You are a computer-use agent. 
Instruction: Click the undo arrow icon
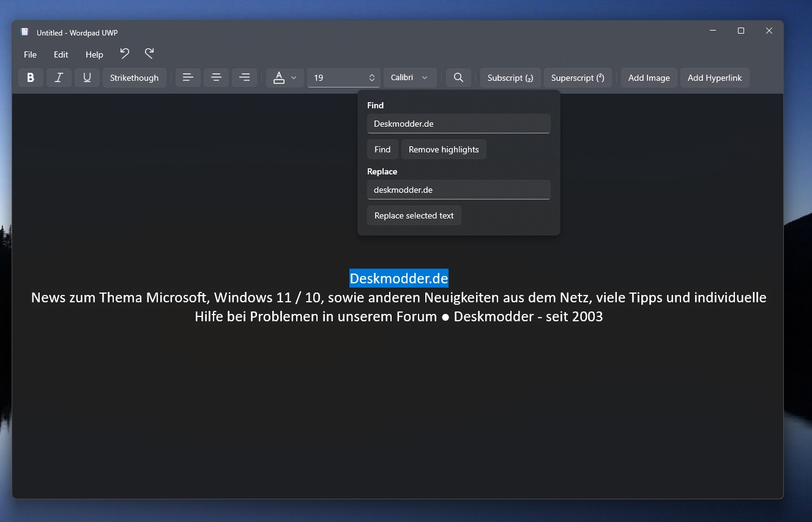tap(125, 54)
